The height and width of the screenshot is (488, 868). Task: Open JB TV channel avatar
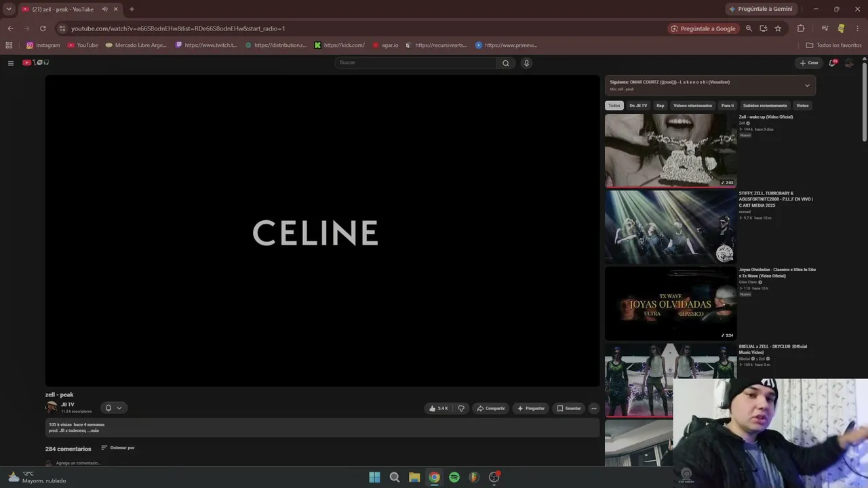(52, 407)
